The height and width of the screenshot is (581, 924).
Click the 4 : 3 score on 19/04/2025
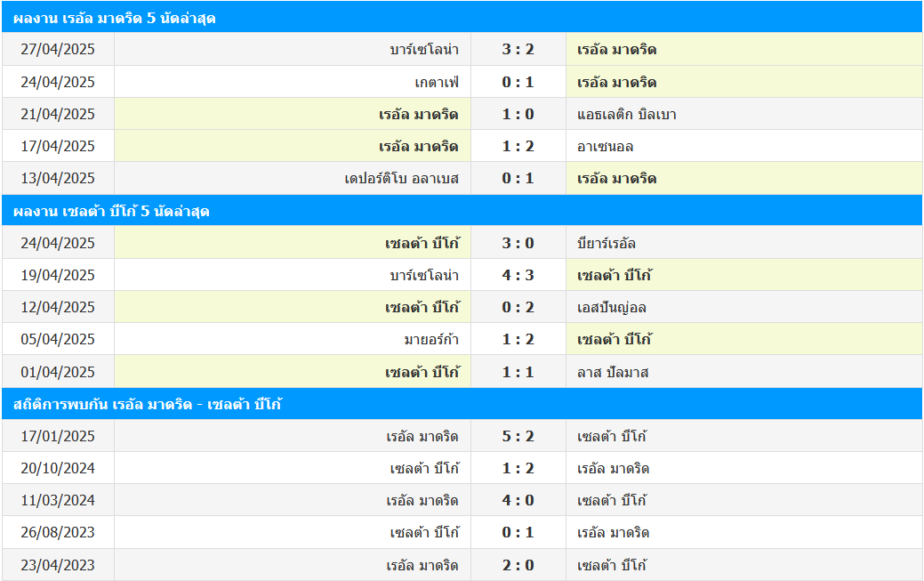[x=518, y=276]
